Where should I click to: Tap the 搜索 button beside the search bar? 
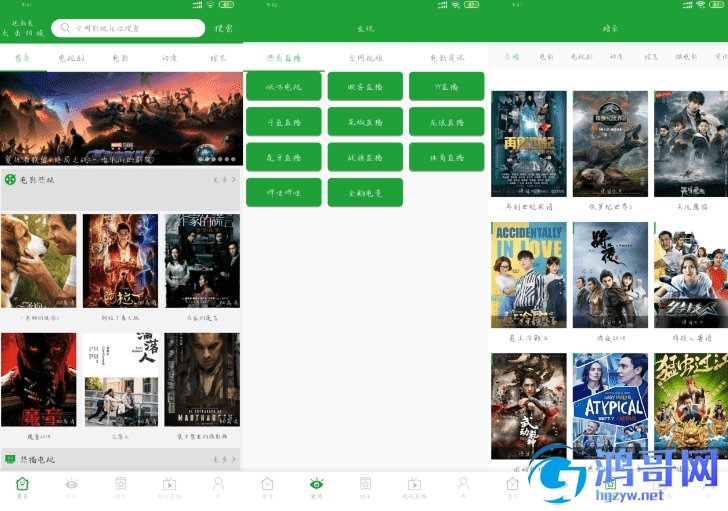click(x=224, y=28)
